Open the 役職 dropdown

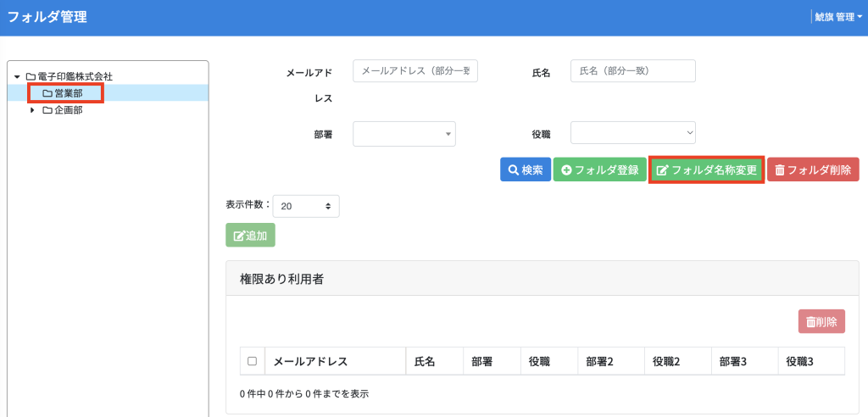[632, 133]
